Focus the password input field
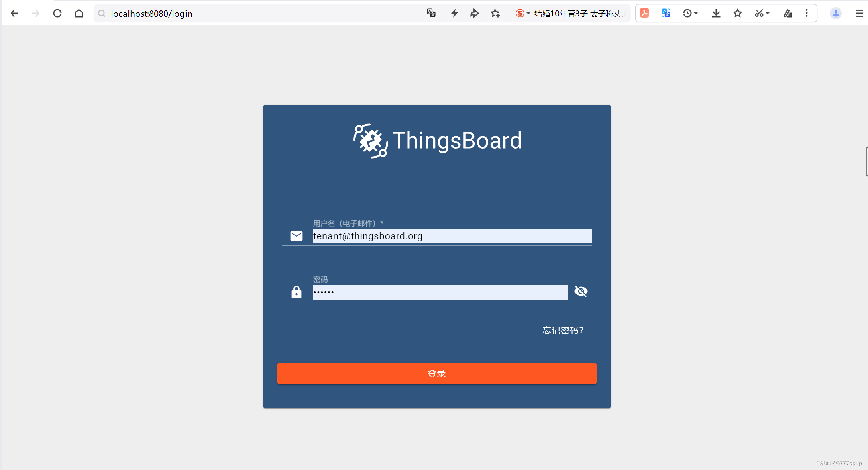 440,292
